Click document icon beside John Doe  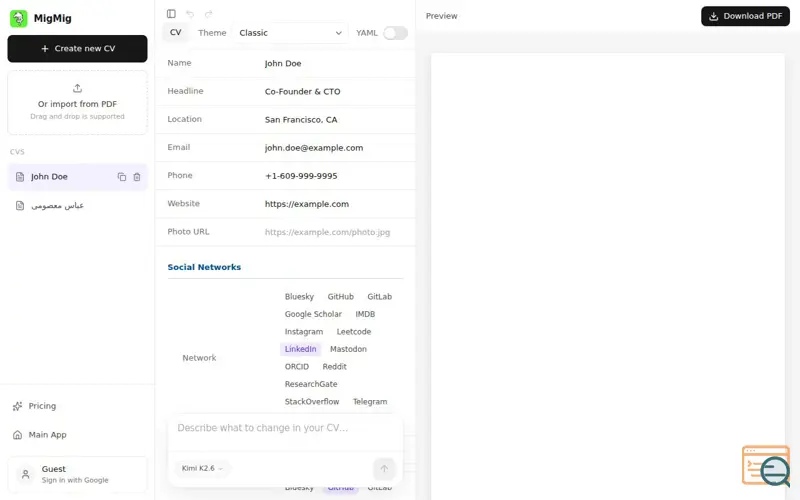pyautogui.click(x=20, y=177)
